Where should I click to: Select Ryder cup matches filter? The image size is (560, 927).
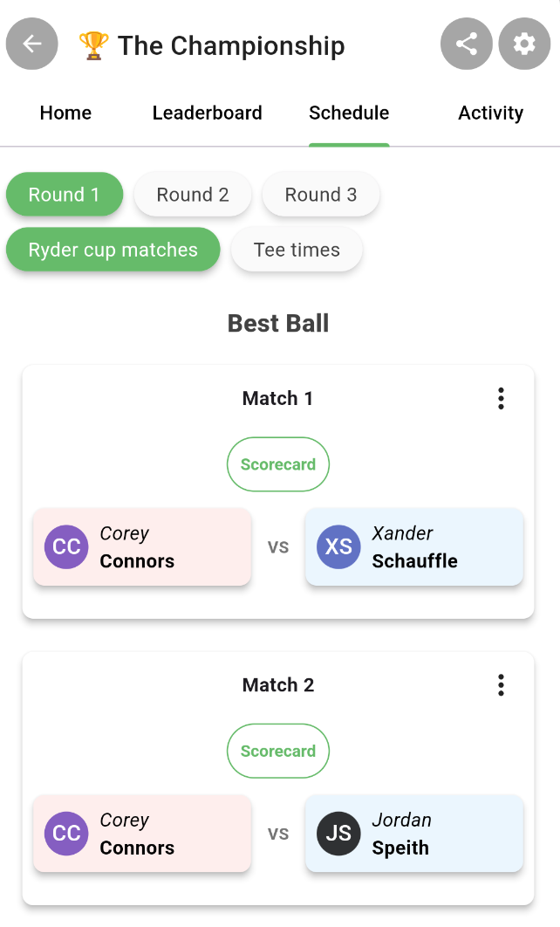113,251
